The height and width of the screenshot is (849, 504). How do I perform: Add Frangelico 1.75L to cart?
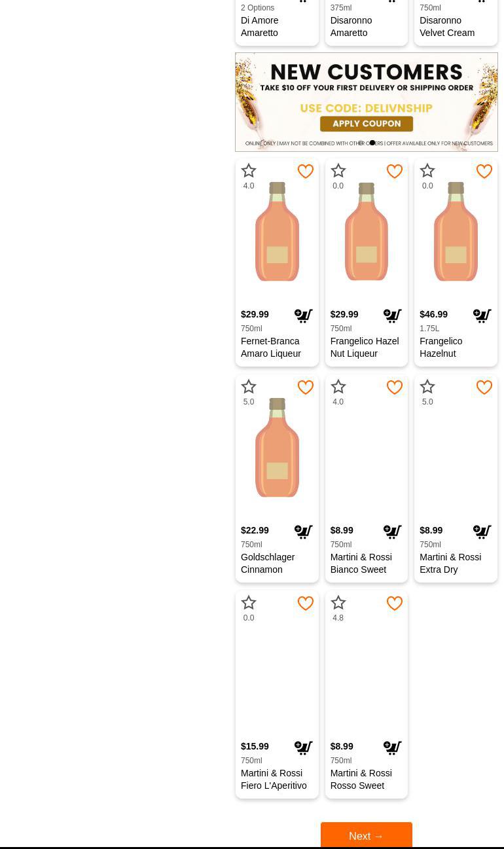(482, 316)
